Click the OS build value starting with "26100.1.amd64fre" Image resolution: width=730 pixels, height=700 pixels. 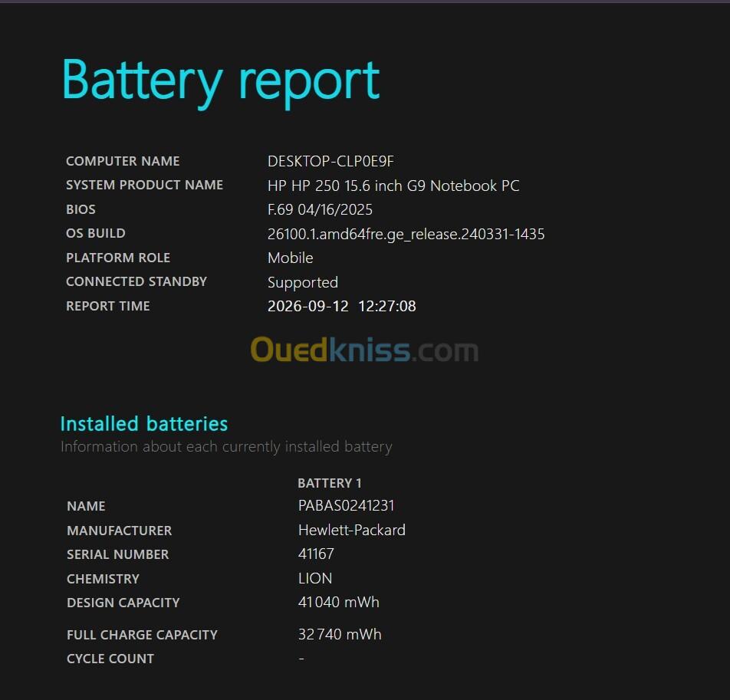pyautogui.click(x=406, y=234)
